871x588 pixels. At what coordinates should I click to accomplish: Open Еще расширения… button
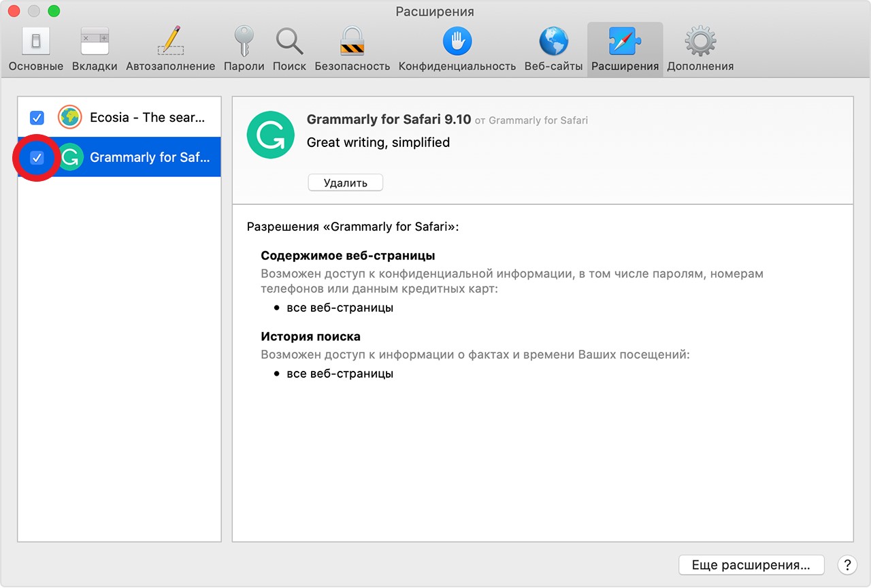pos(751,565)
